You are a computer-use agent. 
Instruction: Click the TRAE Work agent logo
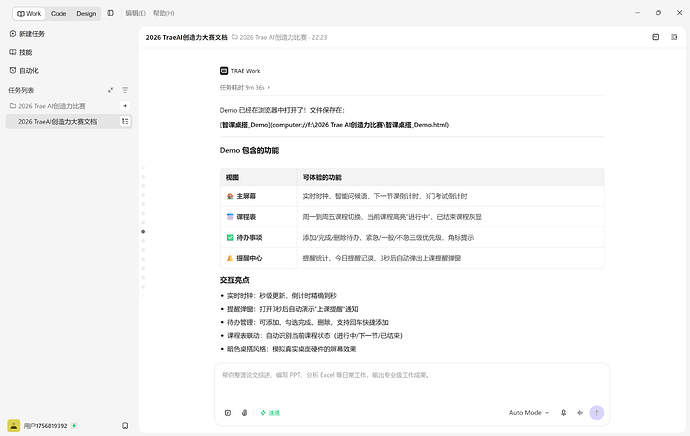[224, 71]
